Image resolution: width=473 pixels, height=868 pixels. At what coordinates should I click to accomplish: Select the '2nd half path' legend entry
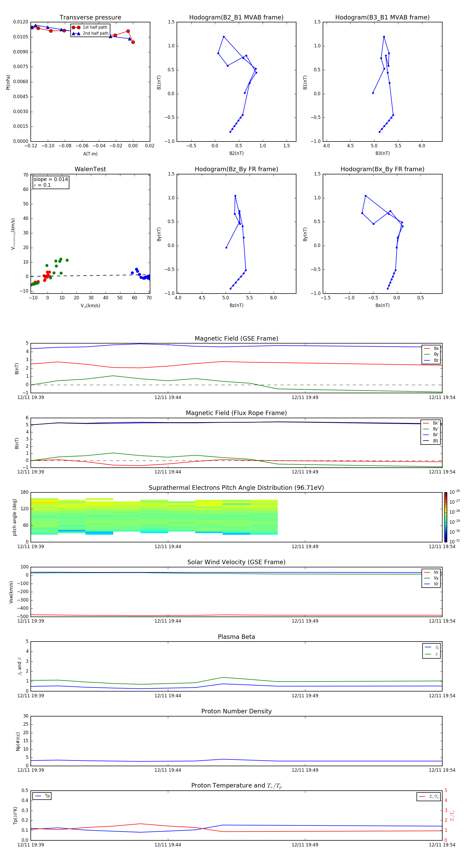(90, 33)
